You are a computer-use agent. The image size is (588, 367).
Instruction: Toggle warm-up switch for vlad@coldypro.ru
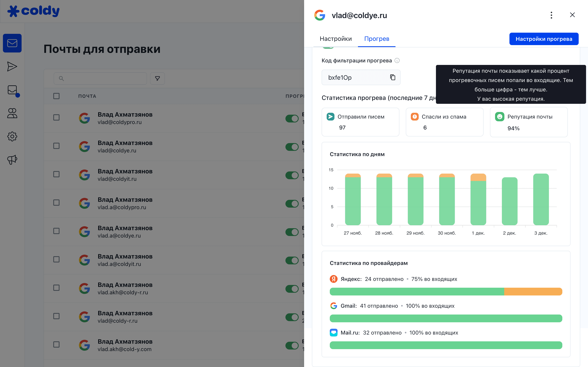click(x=292, y=118)
